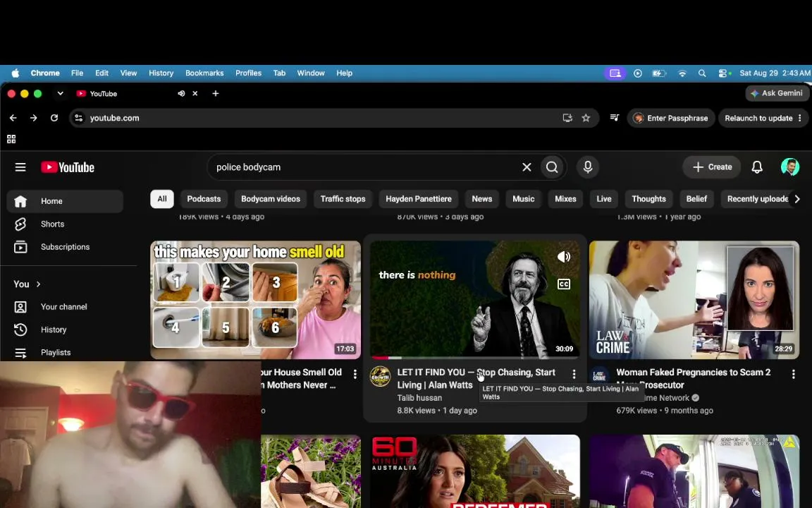Open Subscriptions in the sidebar
812x508 pixels.
pyautogui.click(x=65, y=247)
